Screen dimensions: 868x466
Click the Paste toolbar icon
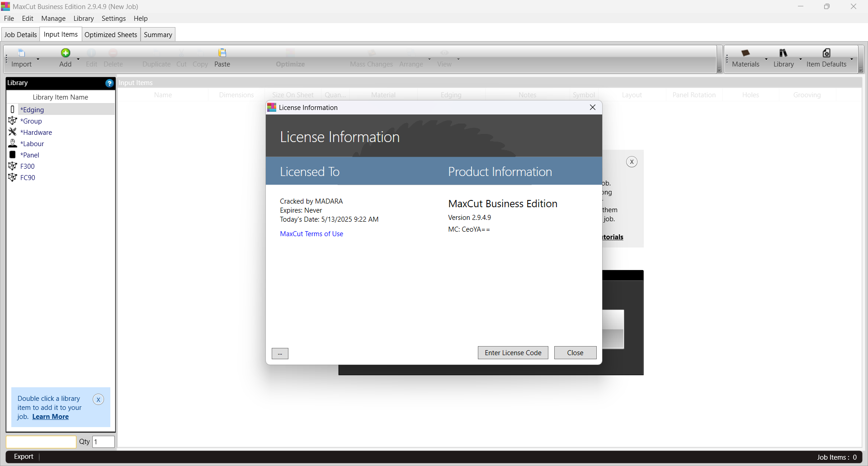(222, 53)
